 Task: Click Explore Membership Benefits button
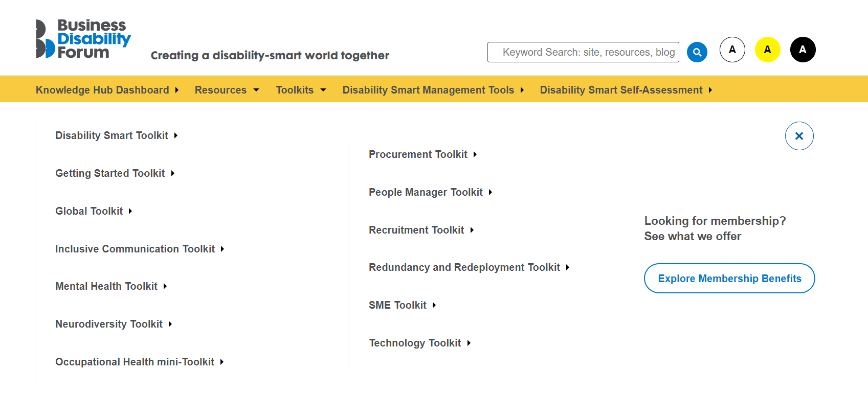pyautogui.click(x=729, y=279)
